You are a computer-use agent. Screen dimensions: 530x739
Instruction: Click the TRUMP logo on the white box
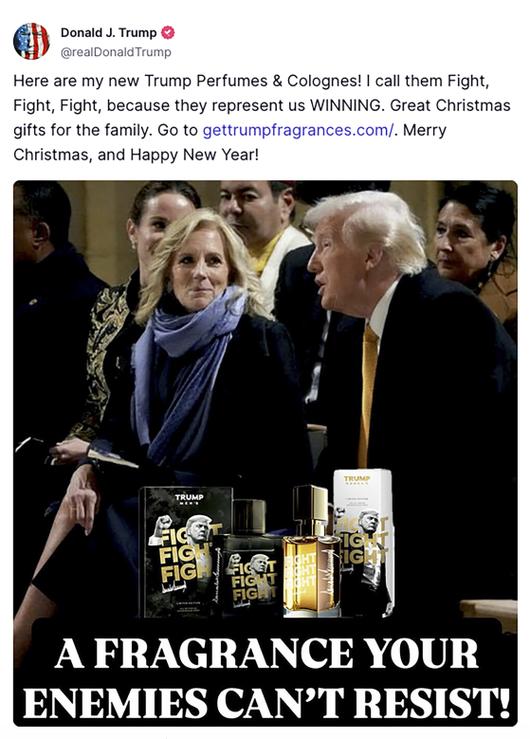point(357,480)
